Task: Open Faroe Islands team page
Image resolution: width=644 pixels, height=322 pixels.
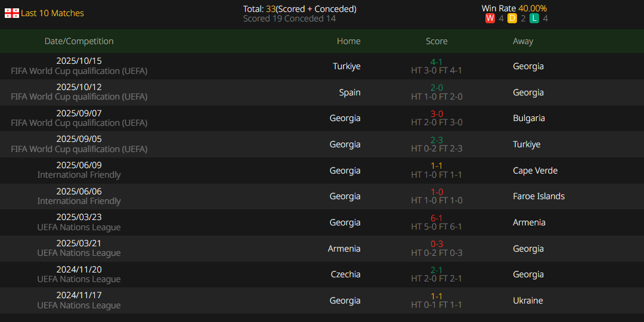Action: (538, 196)
